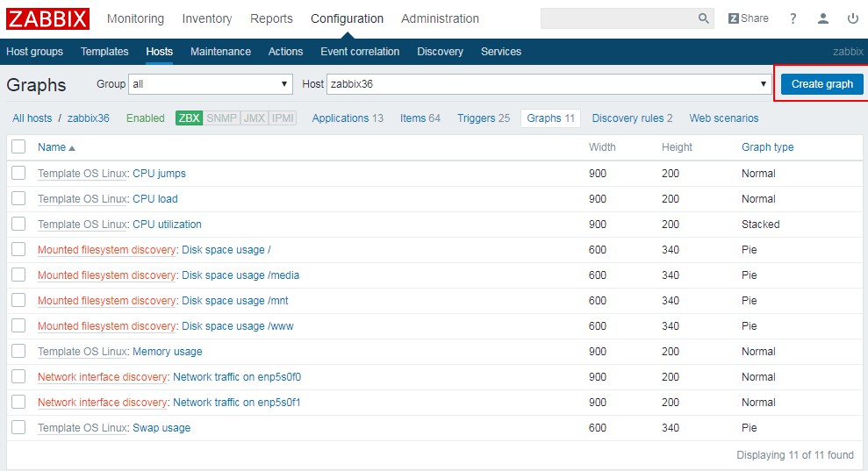Open the CPU utilization graph link

click(167, 225)
